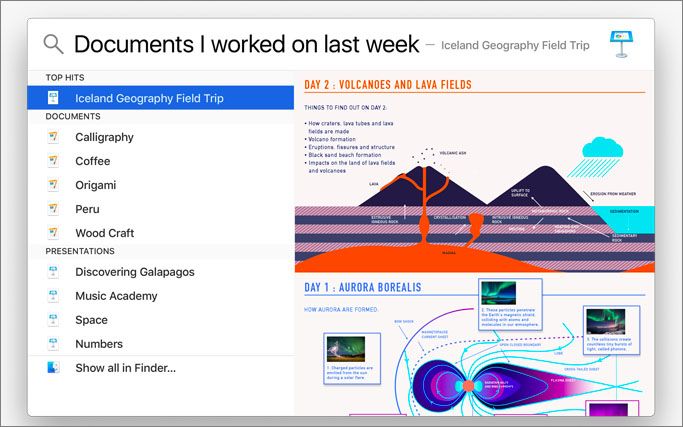Click the Keynote icon beside Iceland Geography Field Trip
This screenshot has width=683, height=427.
pos(53,98)
